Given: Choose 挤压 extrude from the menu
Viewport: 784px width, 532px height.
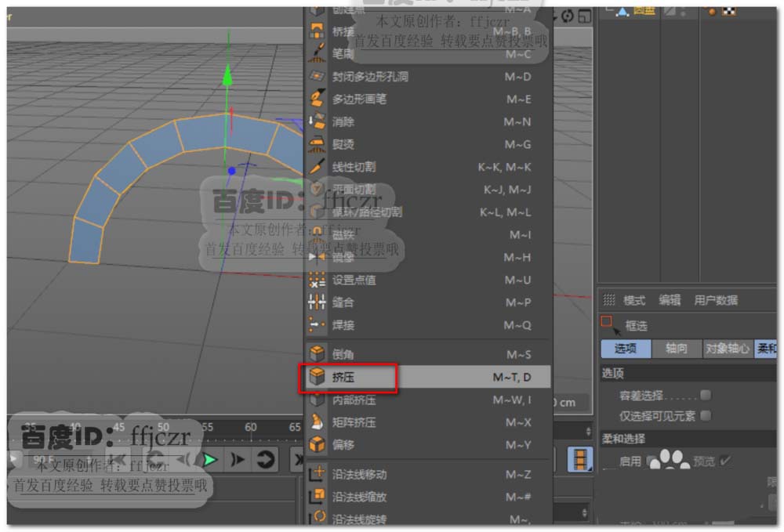Looking at the screenshot, I should 428,377.
